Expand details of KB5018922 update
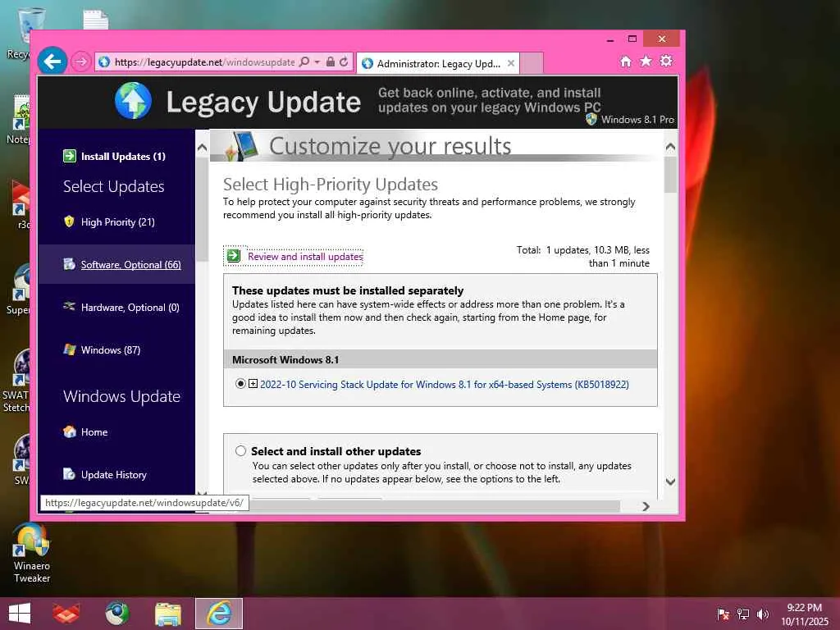This screenshot has width=840, height=630. [x=253, y=384]
